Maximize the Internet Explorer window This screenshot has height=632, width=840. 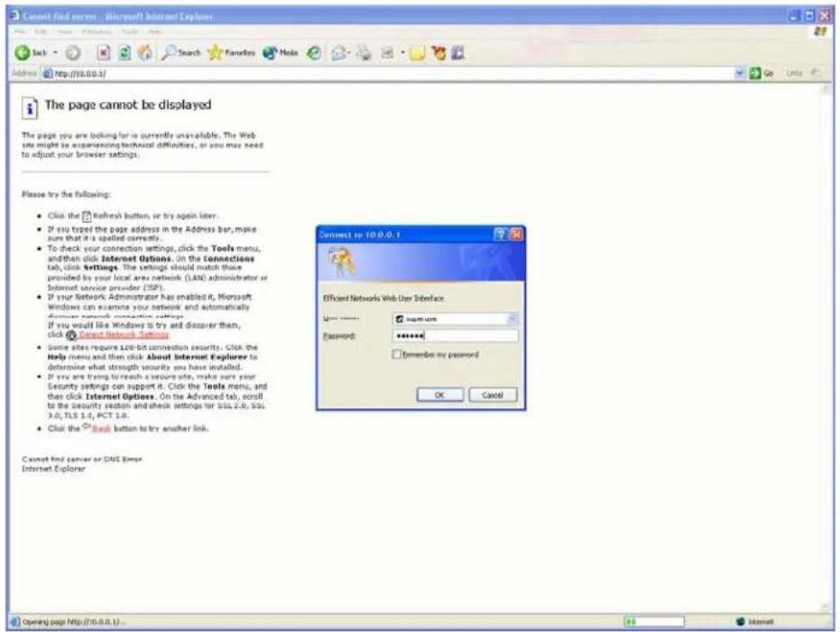point(809,16)
